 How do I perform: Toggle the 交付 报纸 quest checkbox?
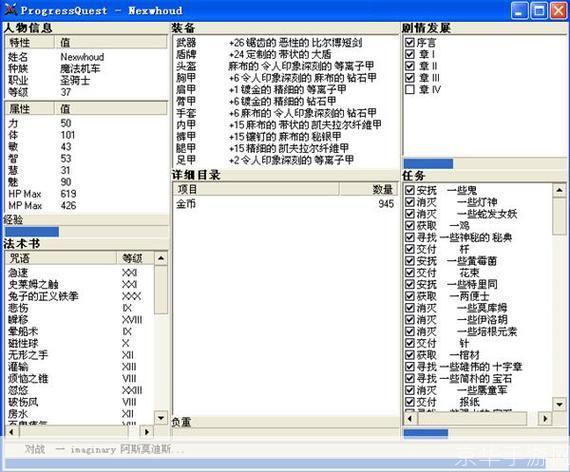coord(410,402)
